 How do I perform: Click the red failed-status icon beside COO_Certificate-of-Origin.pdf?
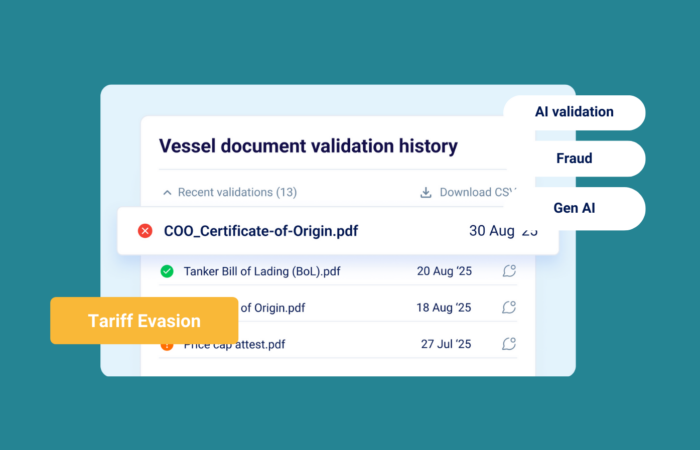145,231
